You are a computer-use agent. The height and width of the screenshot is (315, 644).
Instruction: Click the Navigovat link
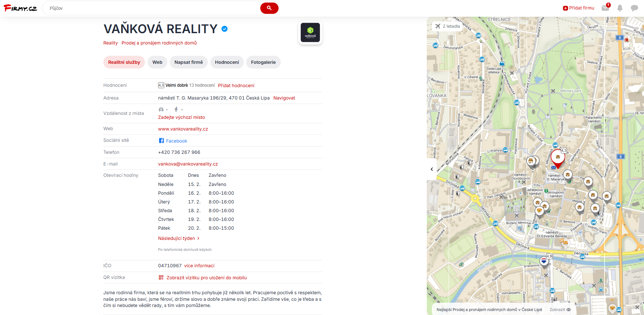click(x=284, y=98)
